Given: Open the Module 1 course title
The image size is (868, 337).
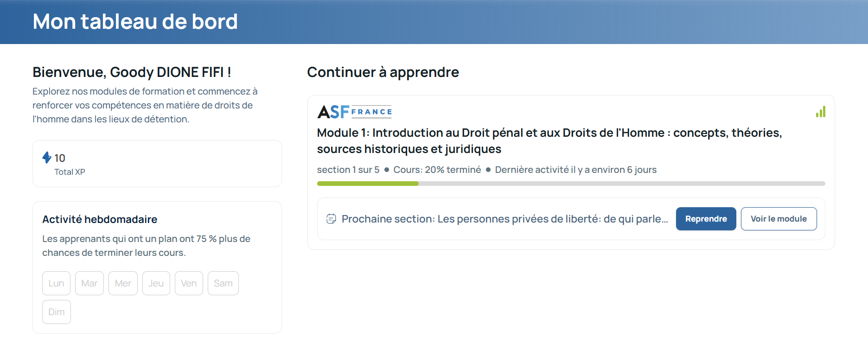Looking at the screenshot, I should tap(549, 141).
